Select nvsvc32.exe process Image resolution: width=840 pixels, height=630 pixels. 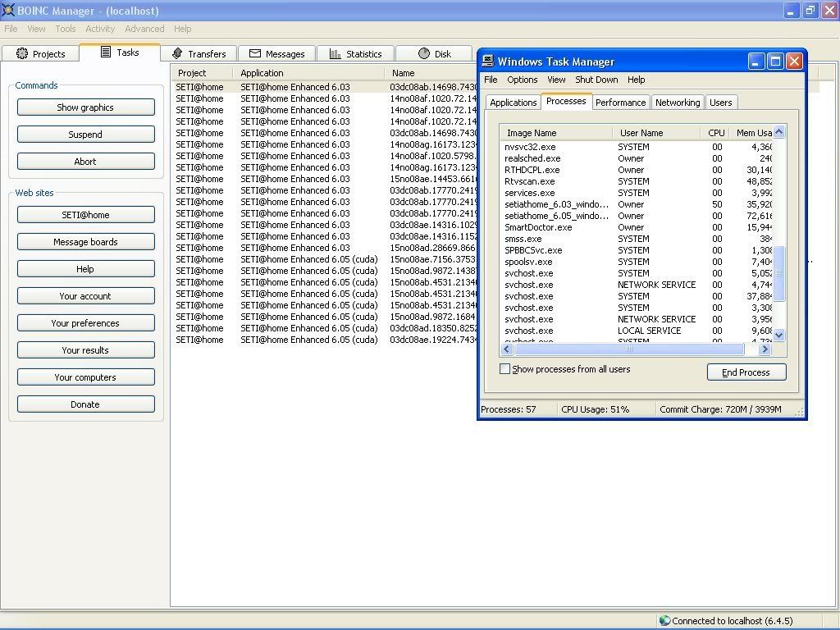point(637,147)
